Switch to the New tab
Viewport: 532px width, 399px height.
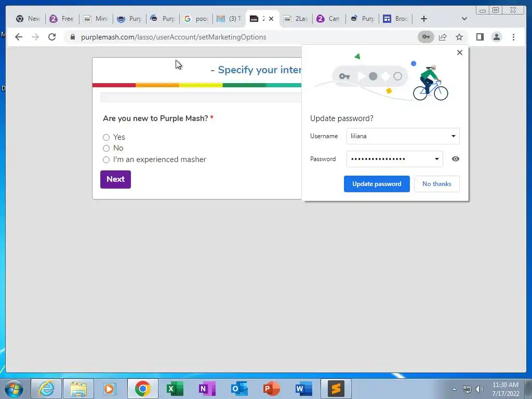29,19
